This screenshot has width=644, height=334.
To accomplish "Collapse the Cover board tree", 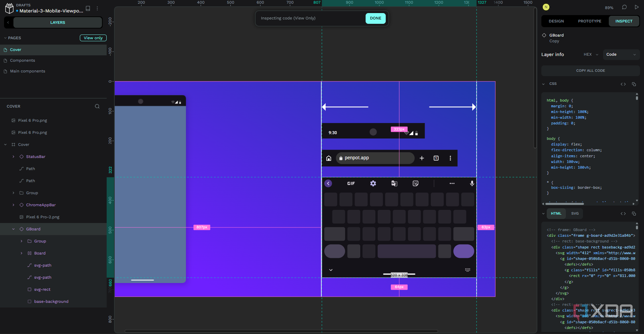I will tap(5, 145).
